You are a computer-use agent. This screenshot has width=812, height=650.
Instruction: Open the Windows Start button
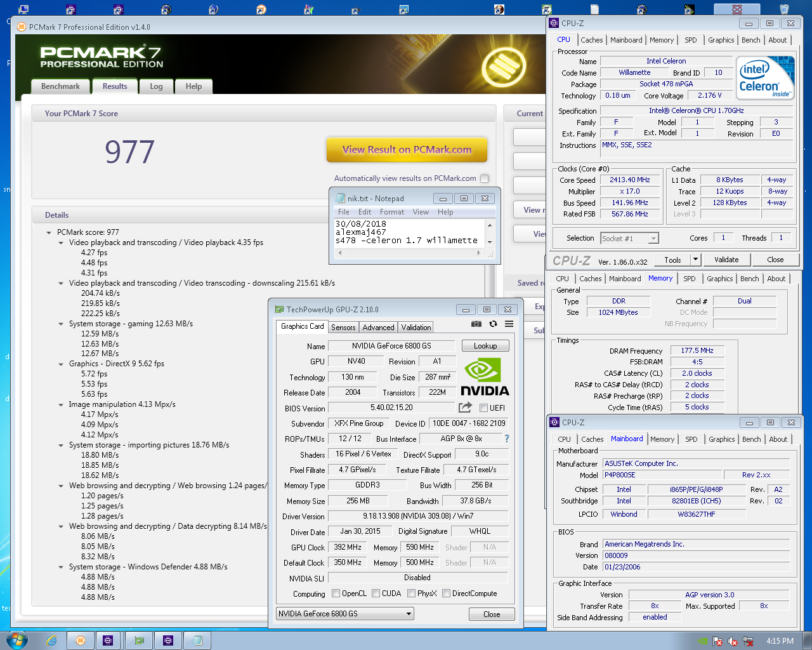point(16,640)
